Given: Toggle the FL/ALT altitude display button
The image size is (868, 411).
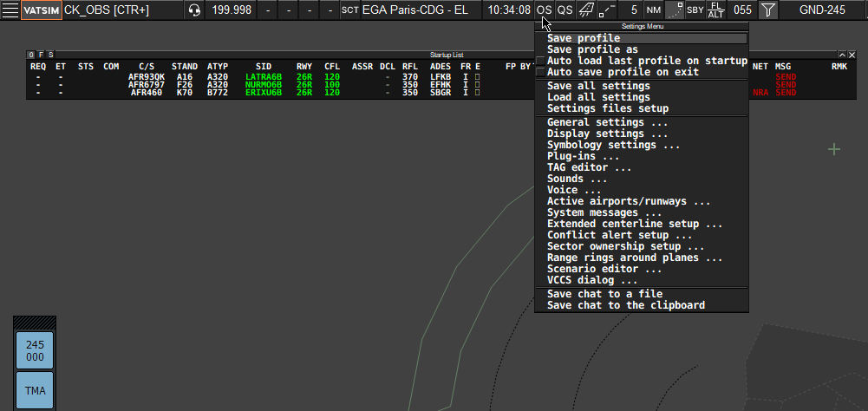Looking at the screenshot, I should (x=715, y=10).
